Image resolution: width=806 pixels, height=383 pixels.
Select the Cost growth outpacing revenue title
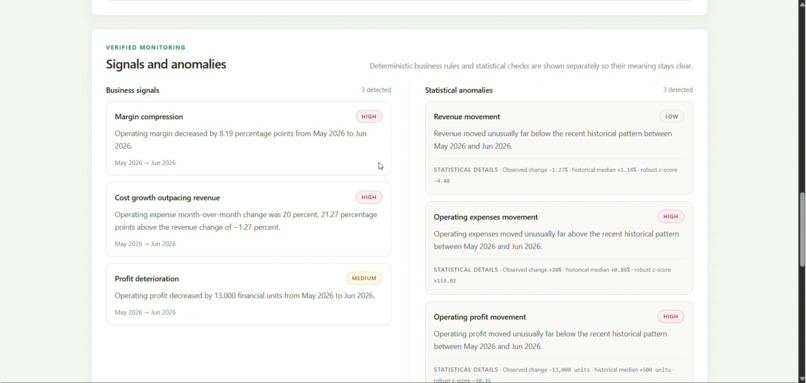point(167,198)
